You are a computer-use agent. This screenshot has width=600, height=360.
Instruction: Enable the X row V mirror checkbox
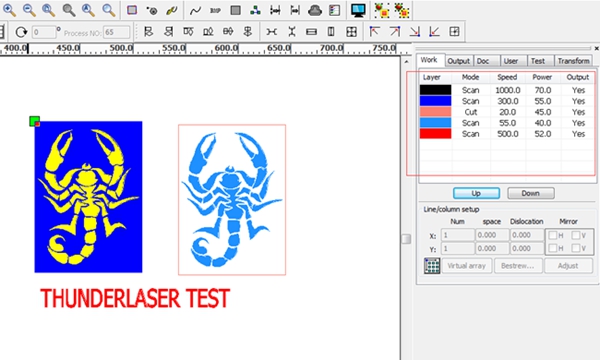click(x=576, y=235)
